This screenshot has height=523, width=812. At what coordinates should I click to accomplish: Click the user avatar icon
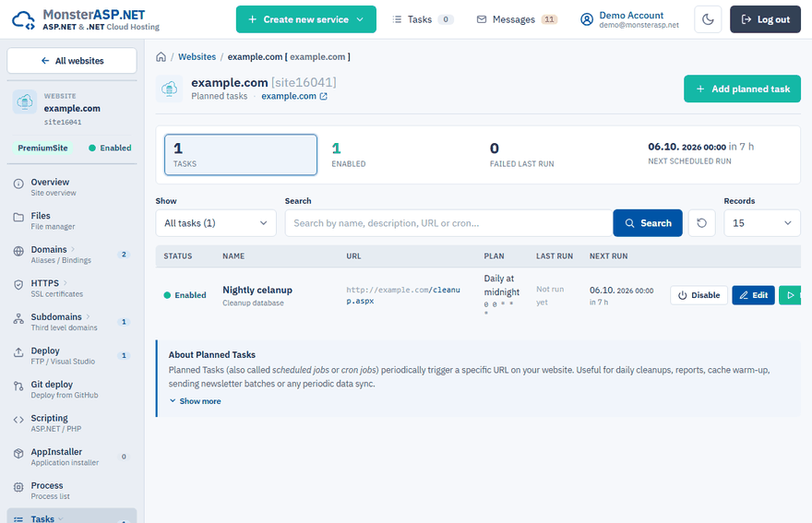(x=587, y=19)
